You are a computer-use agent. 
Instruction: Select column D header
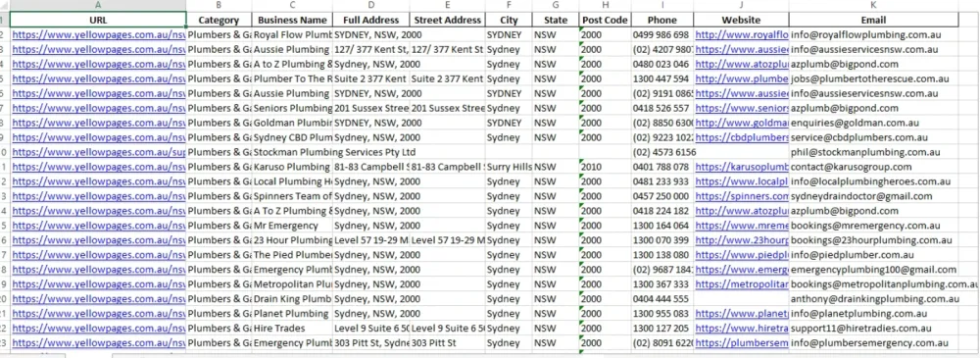[x=371, y=5]
